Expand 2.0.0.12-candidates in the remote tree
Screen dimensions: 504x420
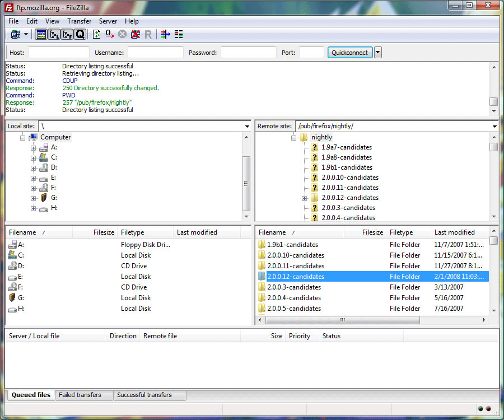tap(304, 198)
